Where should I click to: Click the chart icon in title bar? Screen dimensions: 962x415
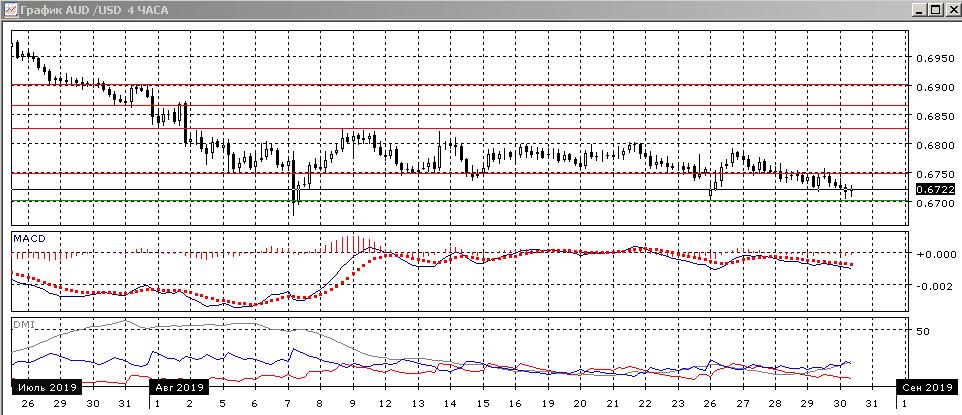point(10,10)
